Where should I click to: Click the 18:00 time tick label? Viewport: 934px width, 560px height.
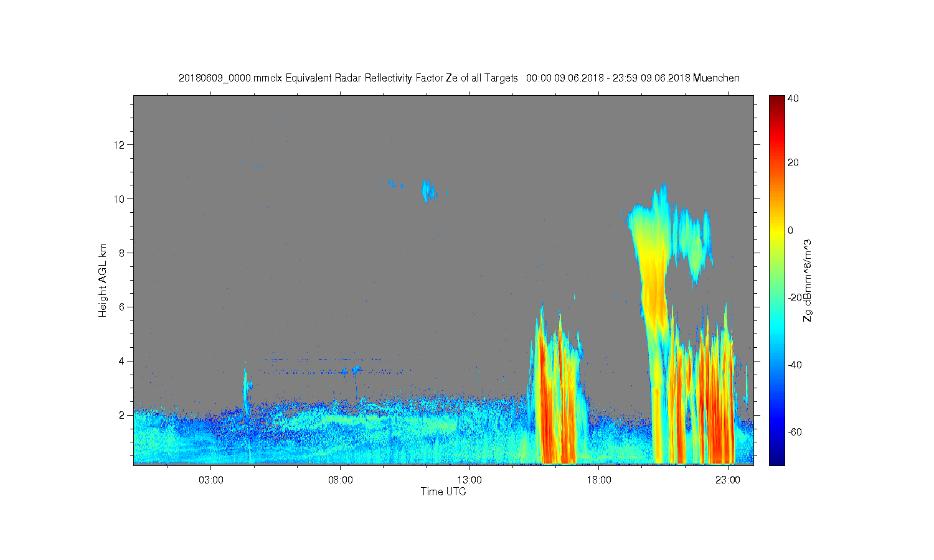[x=599, y=480]
